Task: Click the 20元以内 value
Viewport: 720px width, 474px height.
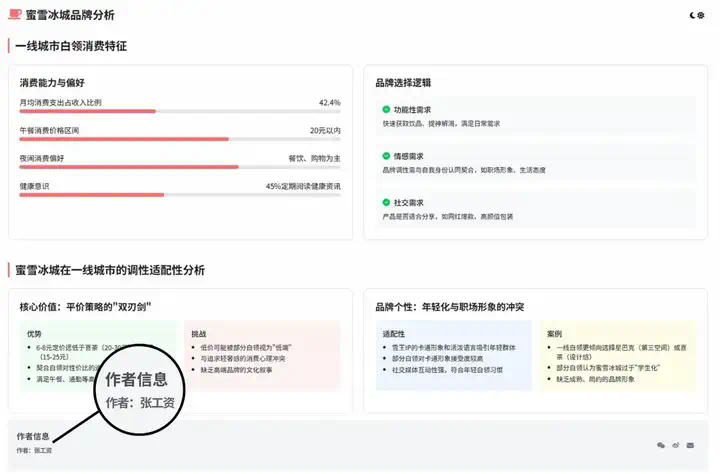Action: point(325,130)
